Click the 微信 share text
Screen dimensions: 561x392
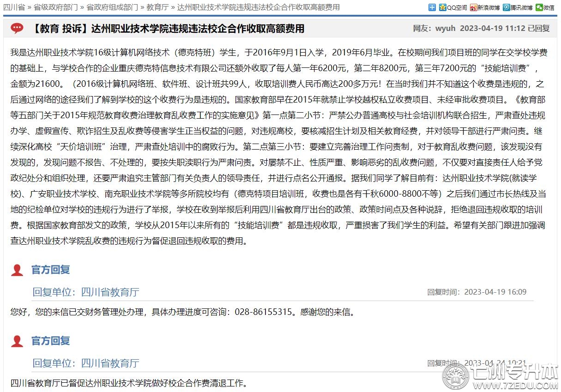tap(549, 8)
